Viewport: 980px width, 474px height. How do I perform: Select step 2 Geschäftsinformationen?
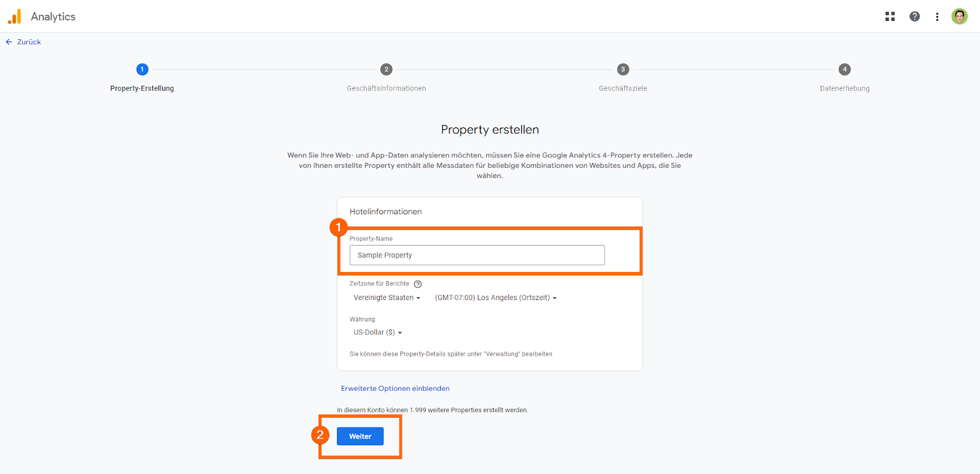[x=386, y=69]
